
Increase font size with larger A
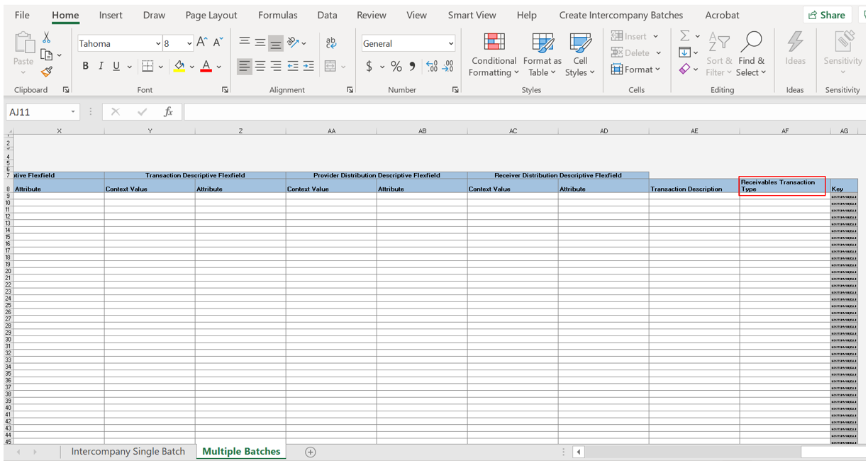click(202, 43)
